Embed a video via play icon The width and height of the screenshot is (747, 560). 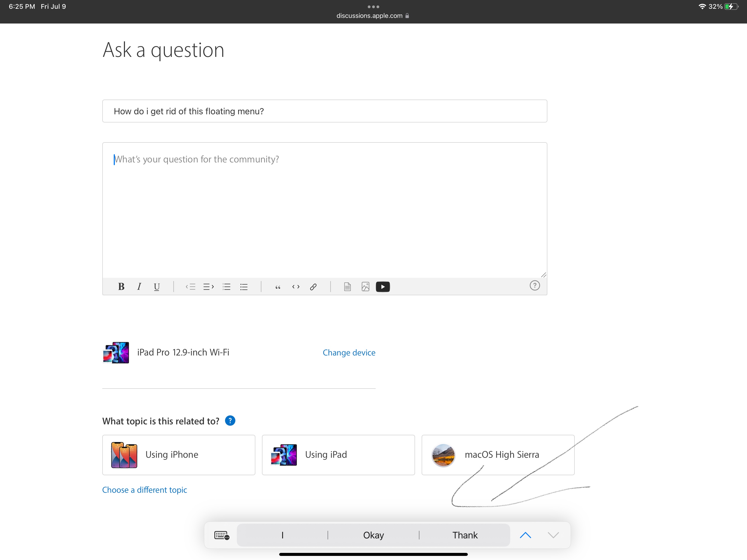(x=383, y=287)
